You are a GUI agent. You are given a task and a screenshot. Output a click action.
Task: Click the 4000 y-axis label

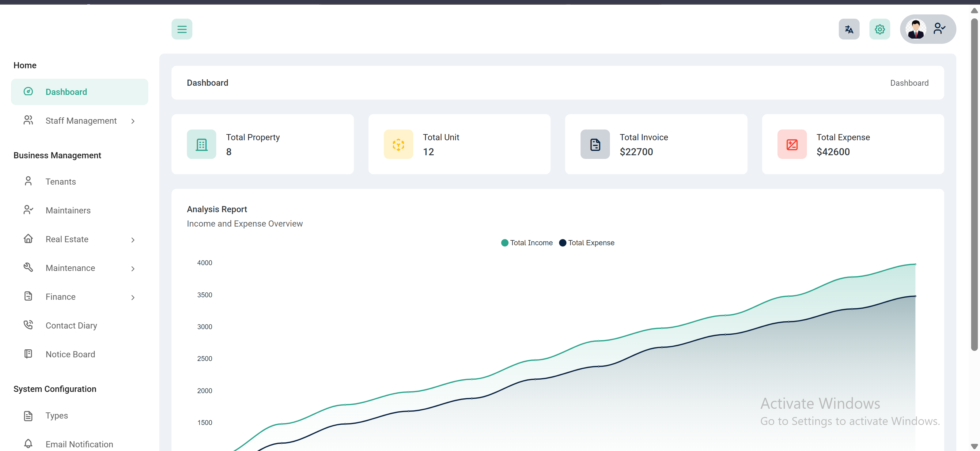(x=204, y=263)
